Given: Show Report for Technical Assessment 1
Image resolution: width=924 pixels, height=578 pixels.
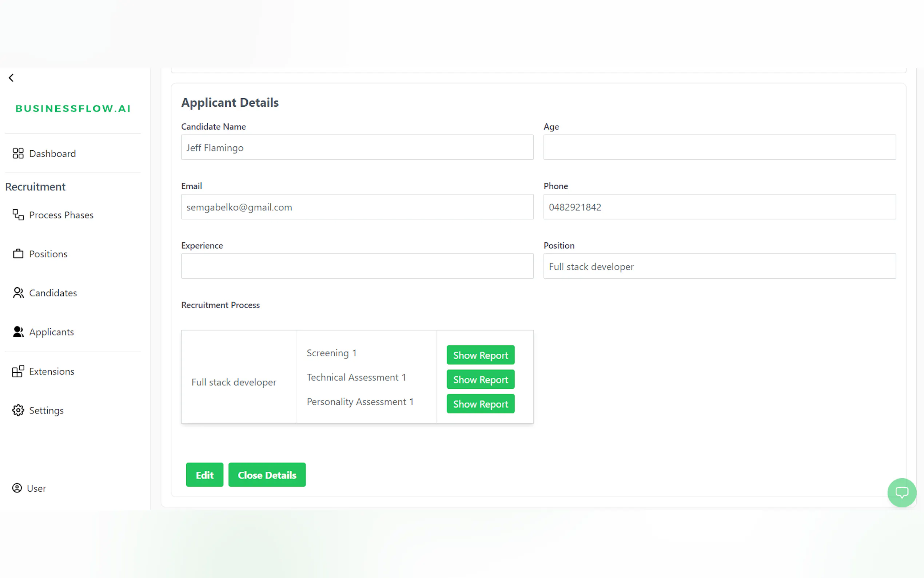Looking at the screenshot, I should pos(480,380).
